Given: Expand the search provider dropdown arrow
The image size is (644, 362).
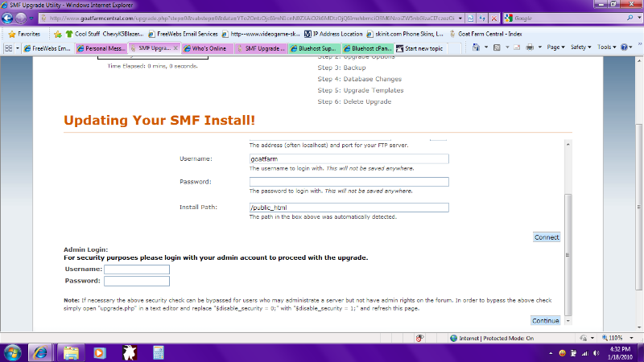Looking at the screenshot, I should pyautogui.click(x=639, y=18).
